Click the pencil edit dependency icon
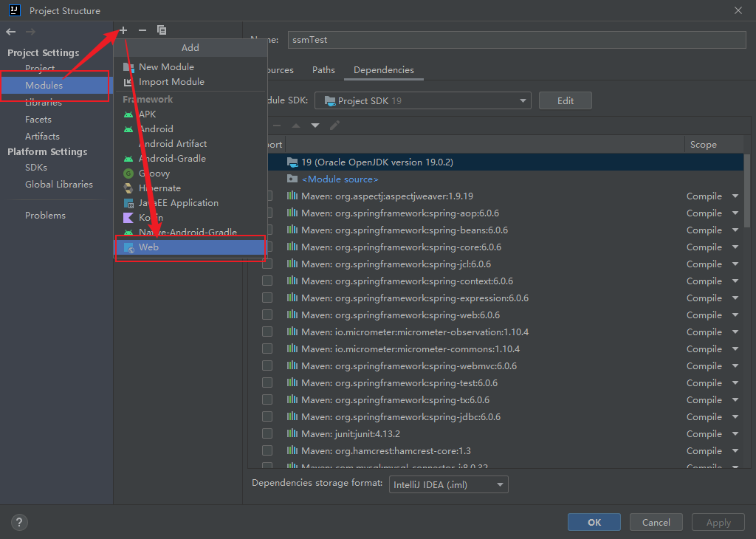This screenshot has width=756, height=539. coord(334,126)
